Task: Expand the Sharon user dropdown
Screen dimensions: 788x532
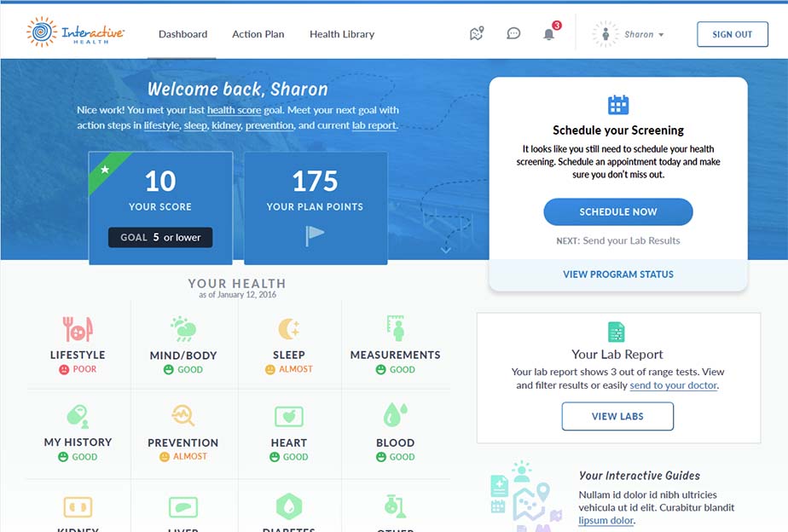Action: (631, 35)
